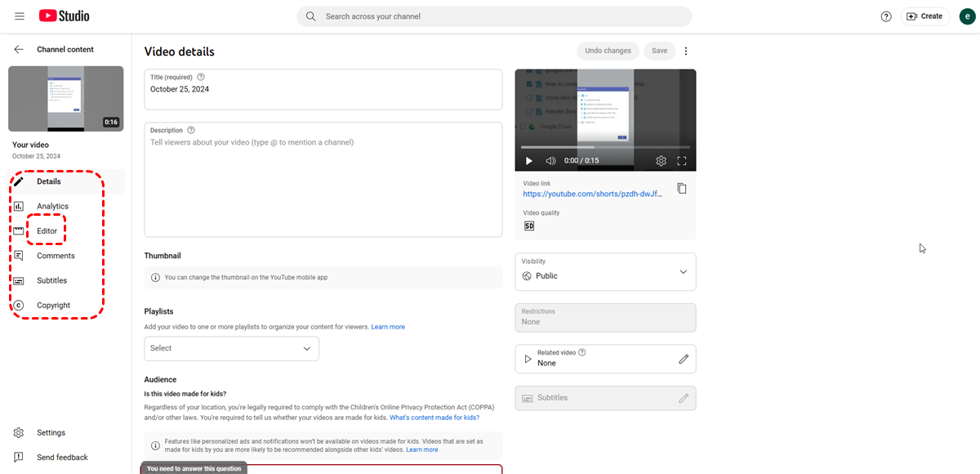Click Learn more link in kids features notice

coord(422,449)
